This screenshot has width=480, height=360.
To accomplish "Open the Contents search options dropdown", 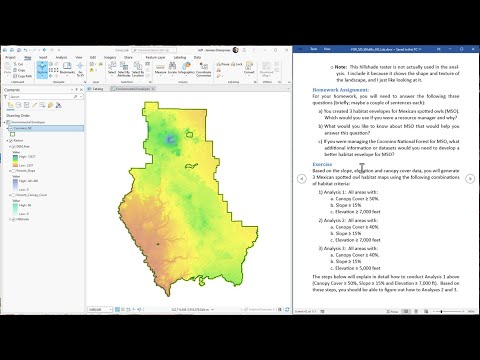I will tap(81, 97).
